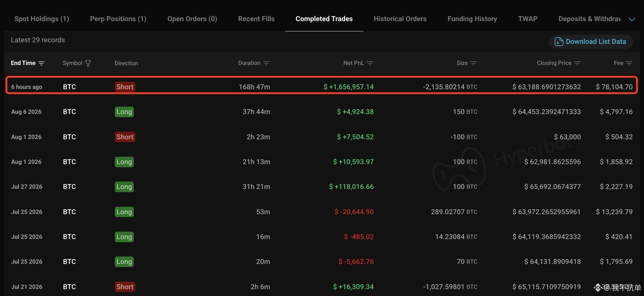Click size -1,027.59801 BTC
The height and width of the screenshot is (296, 644).
pyautogui.click(x=450, y=287)
